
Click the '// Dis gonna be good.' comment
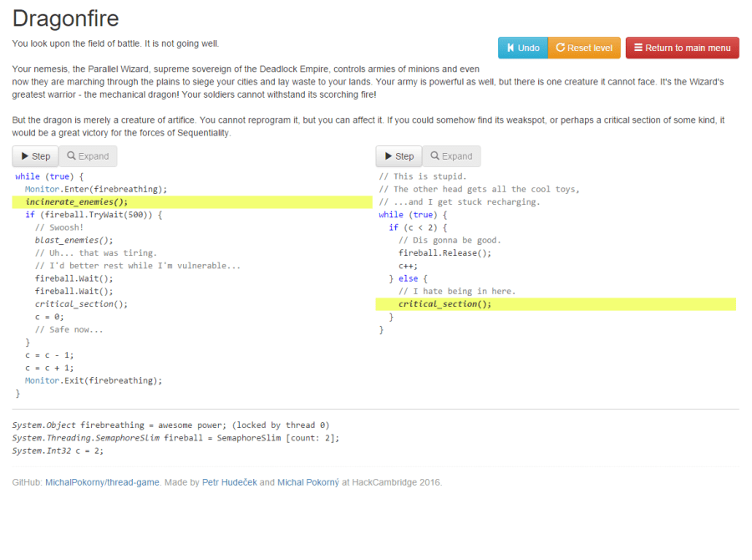coord(450,240)
